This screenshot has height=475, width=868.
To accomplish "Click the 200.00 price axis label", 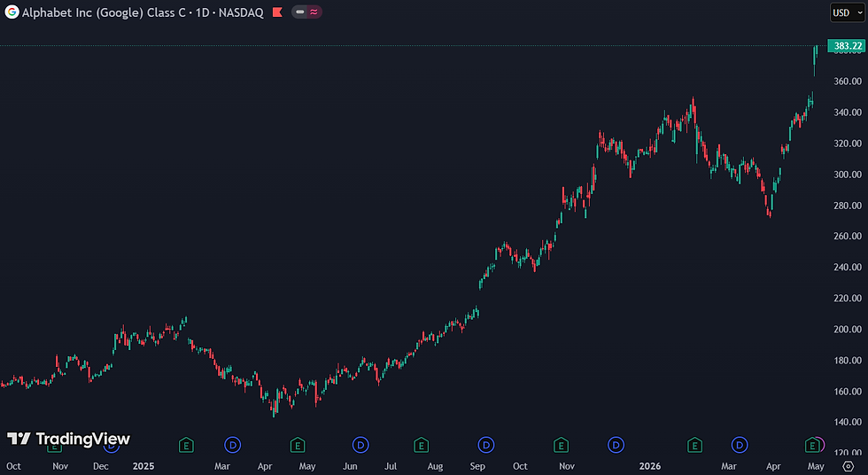I will [849, 329].
